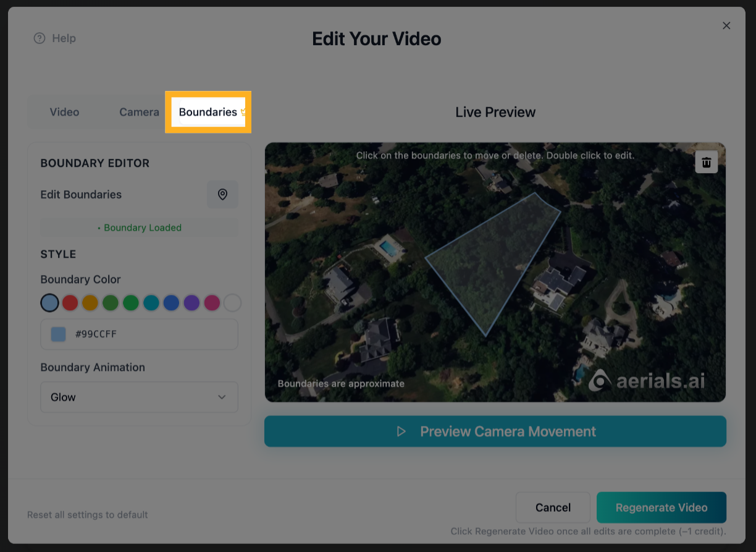This screenshot has height=552, width=756.
Task: Pick the teal boundary color swatch
Action: pos(151,303)
